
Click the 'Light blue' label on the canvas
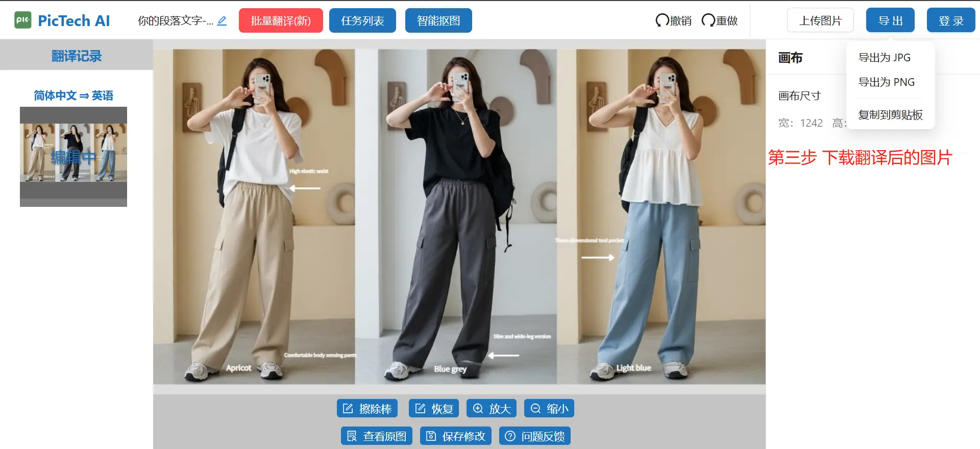point(633,368)
